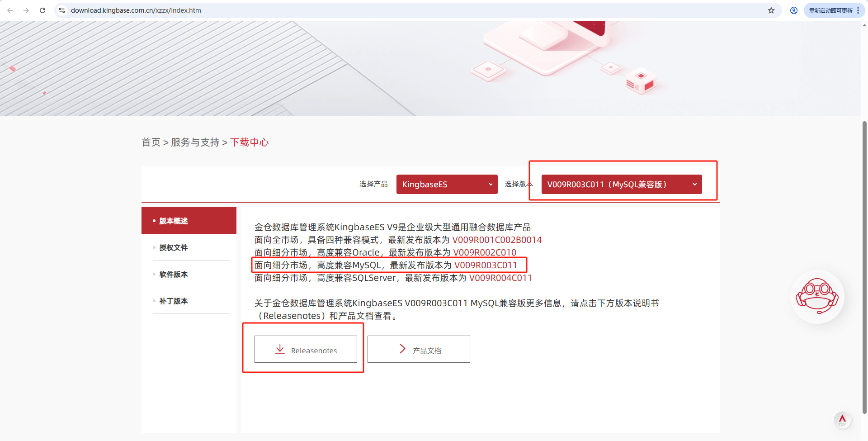This screenshot has width=868, height=441.
Task: Click 下载中心 in the breadcrumb
Action: coord(250,142)
